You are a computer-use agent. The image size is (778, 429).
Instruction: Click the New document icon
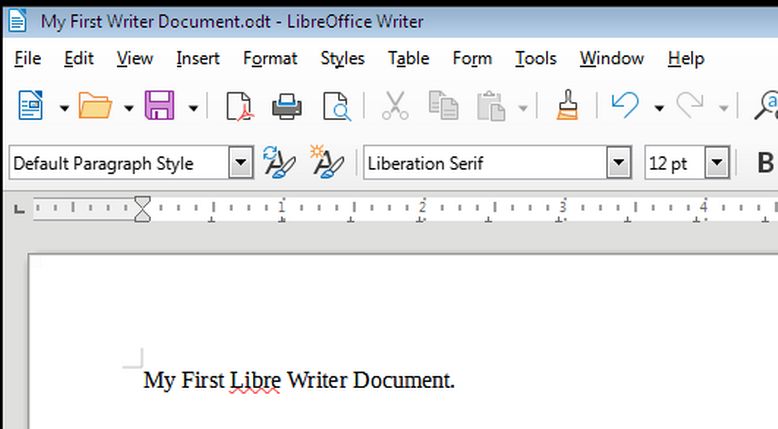(x=31, y=105)
